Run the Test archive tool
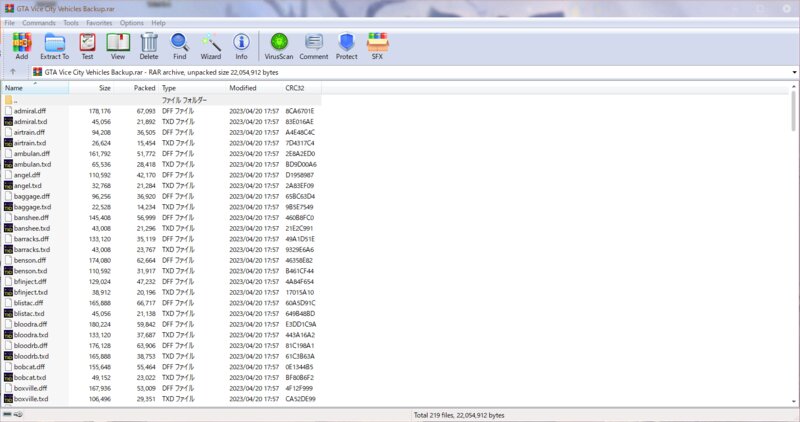 [87, 46]
